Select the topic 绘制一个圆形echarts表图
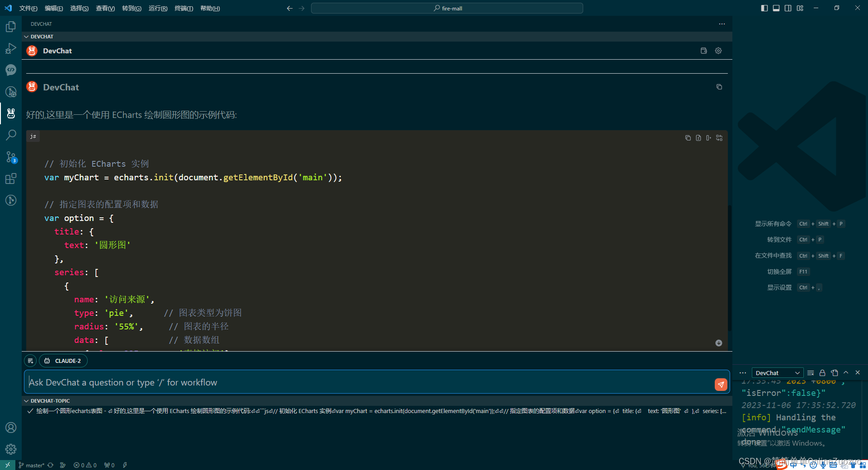This screenshot has width=868, height=470. [377, 411]
